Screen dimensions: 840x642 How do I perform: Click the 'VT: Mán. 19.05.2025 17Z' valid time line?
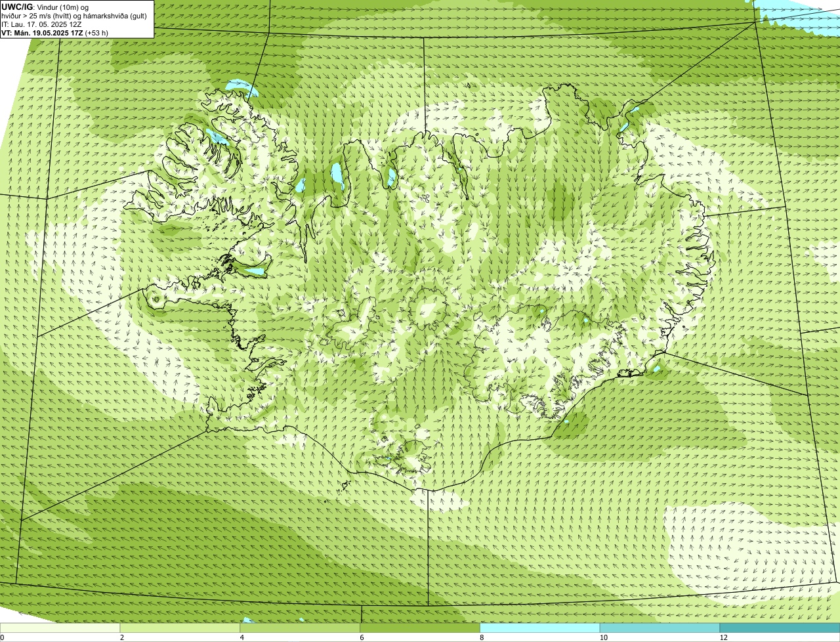point(54,33)
